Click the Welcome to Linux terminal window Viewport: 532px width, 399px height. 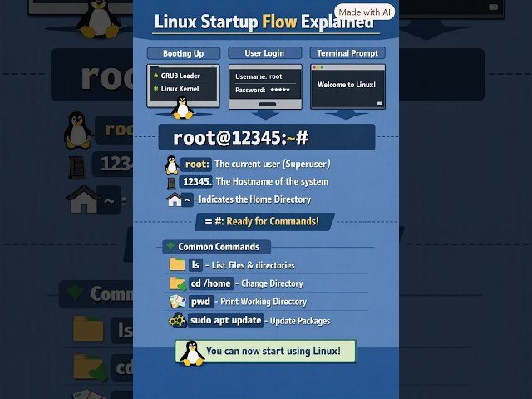347,86
